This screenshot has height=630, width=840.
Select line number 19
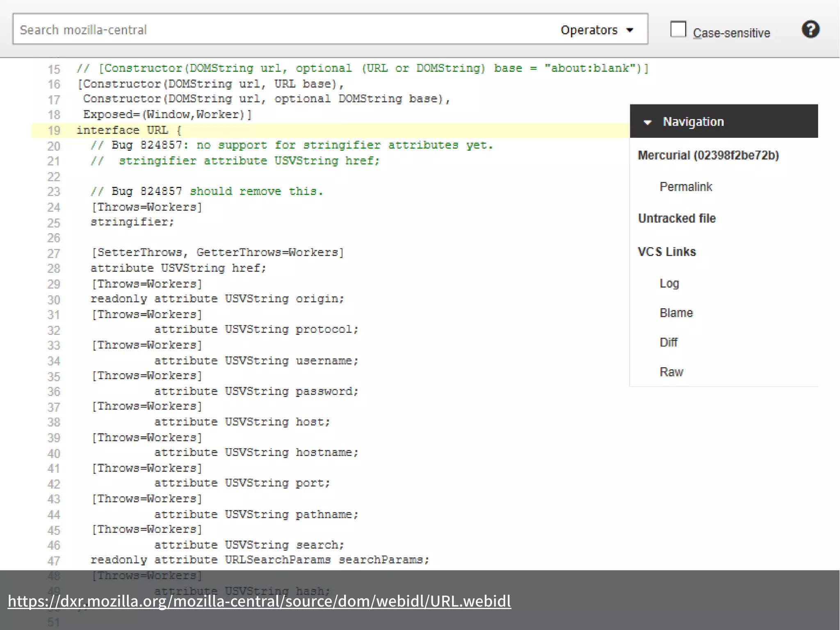pos(54,131)
